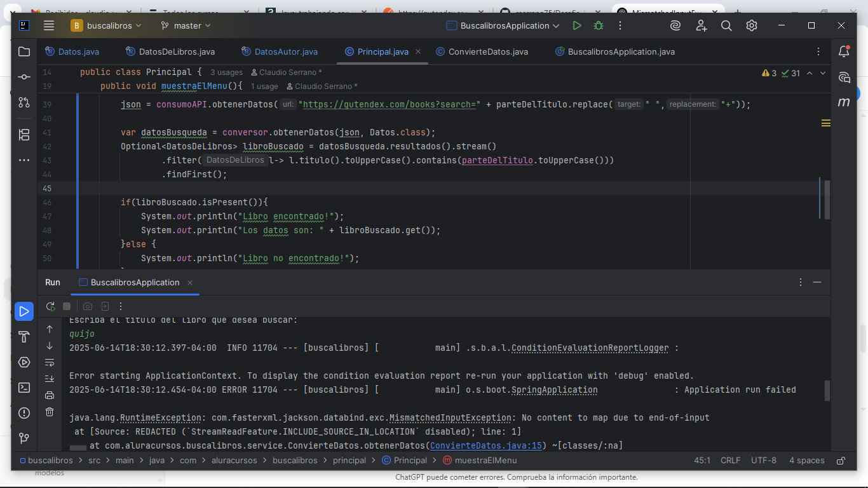The width and height of the screenshot is (868, 488).
Task: Open the Maven tool window
Action: click(844, 102)
